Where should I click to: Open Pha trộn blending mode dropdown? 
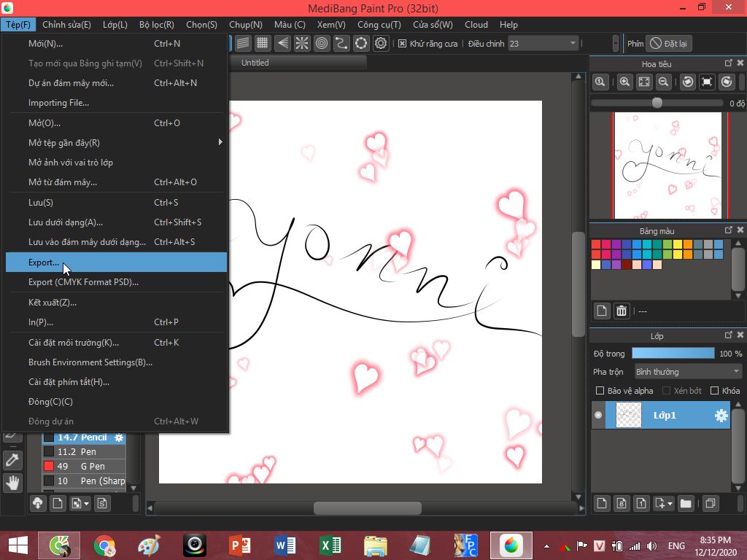point(688,371)
